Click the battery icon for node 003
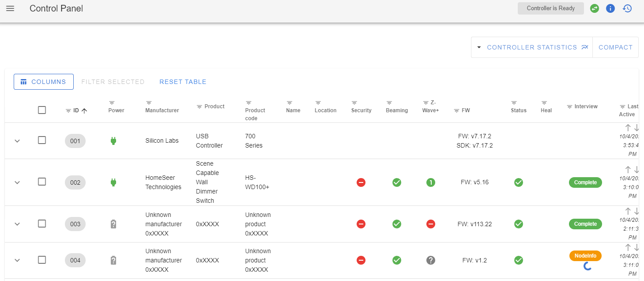 pyautogui.click(x=113, y=224)
